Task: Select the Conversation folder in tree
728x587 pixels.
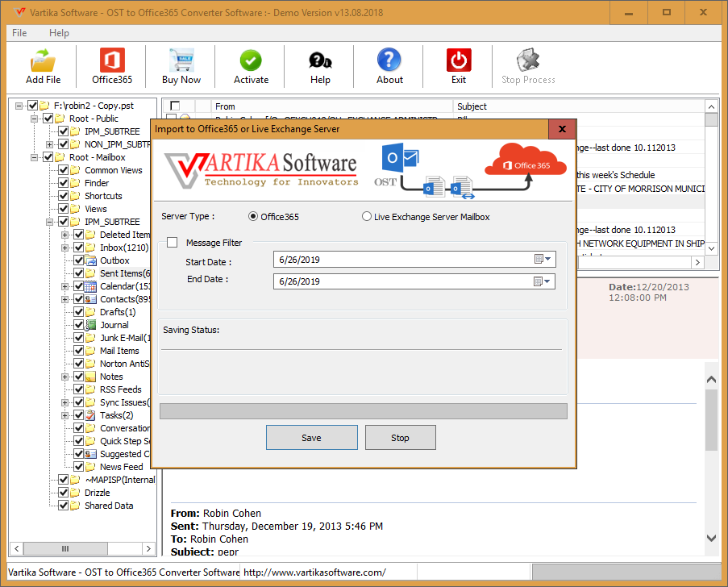Action: [125, 428]
